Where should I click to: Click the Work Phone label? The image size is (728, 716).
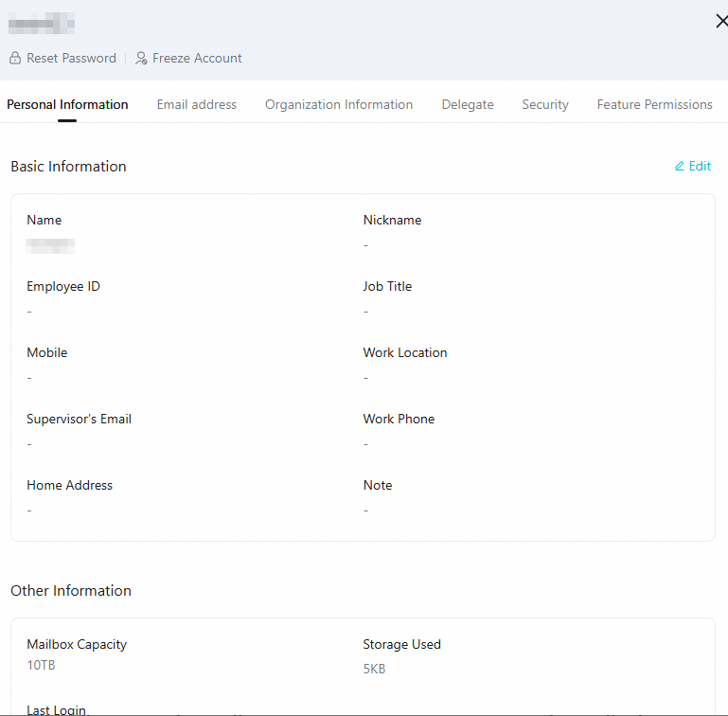pyautogui.click(x=399, y=420)
